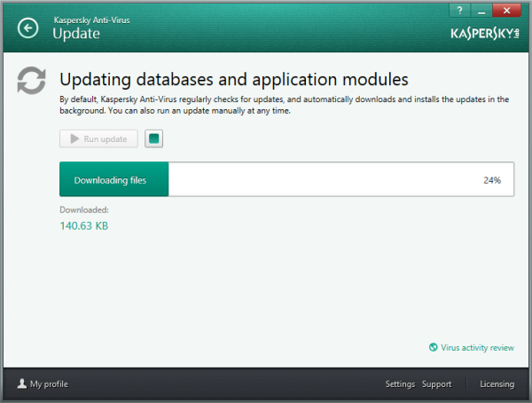
Task: Minimize the Kaspersky window
Action: pos(480,10)
